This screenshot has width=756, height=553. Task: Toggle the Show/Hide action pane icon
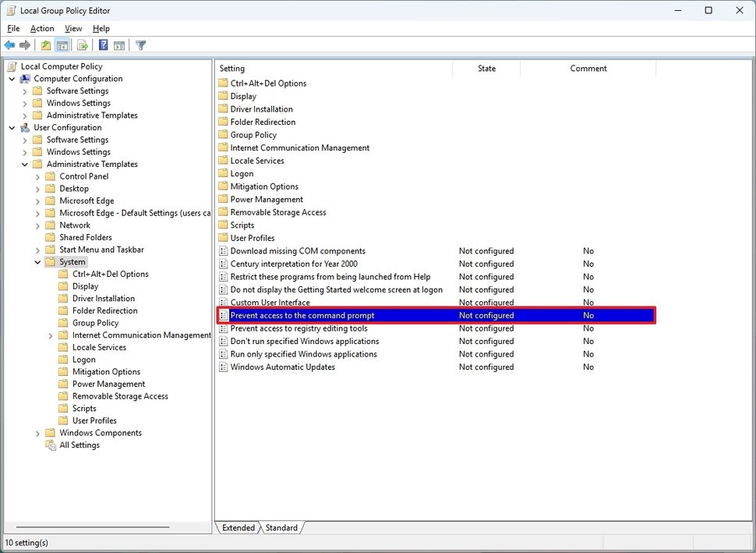[120, 44]
